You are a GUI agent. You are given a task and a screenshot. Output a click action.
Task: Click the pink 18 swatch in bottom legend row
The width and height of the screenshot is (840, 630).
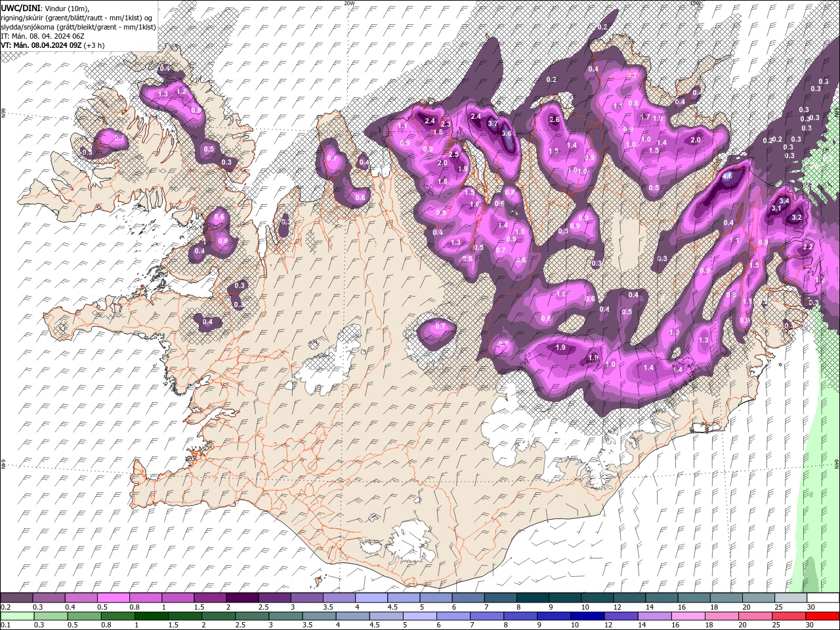[x=721, y=616]
